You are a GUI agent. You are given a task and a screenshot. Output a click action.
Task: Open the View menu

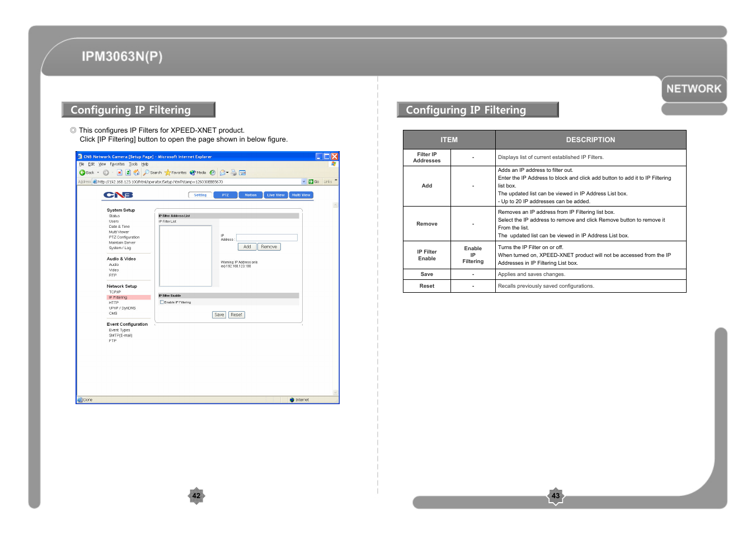(x=102, y=164)
